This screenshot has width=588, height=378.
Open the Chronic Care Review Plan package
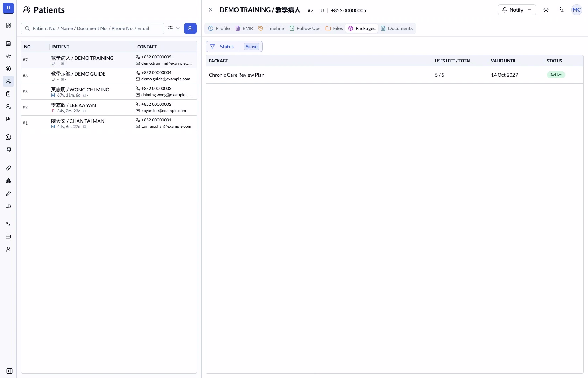pyautogui.click(x=394, y=75)
